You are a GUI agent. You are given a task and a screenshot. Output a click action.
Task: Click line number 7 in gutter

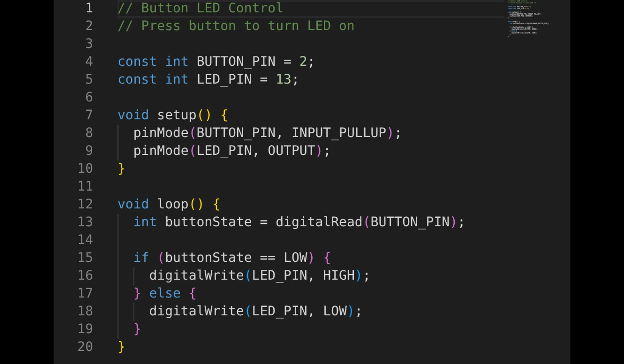tap(89, 115)
